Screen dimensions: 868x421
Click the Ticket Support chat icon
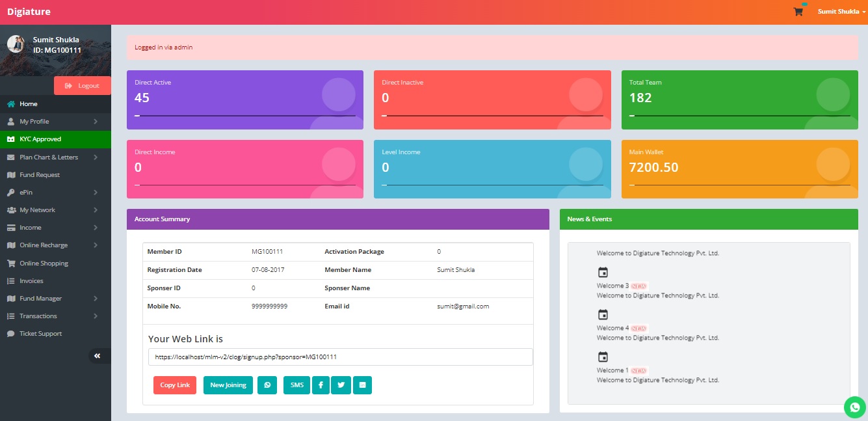11,334
